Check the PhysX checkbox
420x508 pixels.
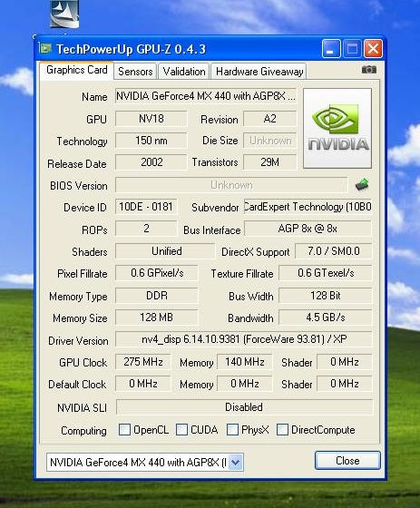click(x=232, y=430)
